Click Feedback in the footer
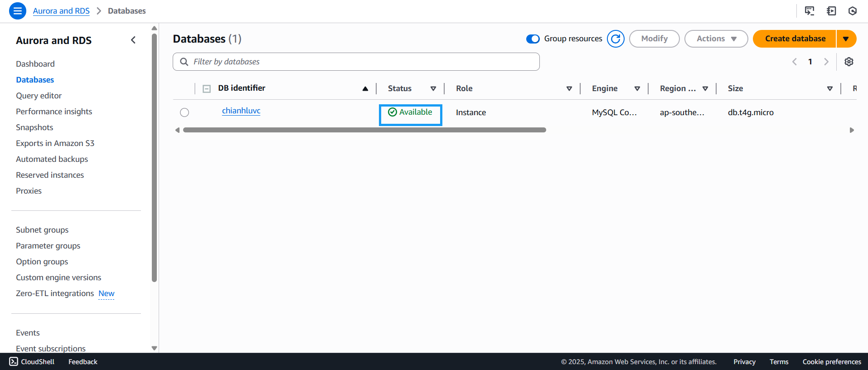868x370 pixels. coord(83,361)
